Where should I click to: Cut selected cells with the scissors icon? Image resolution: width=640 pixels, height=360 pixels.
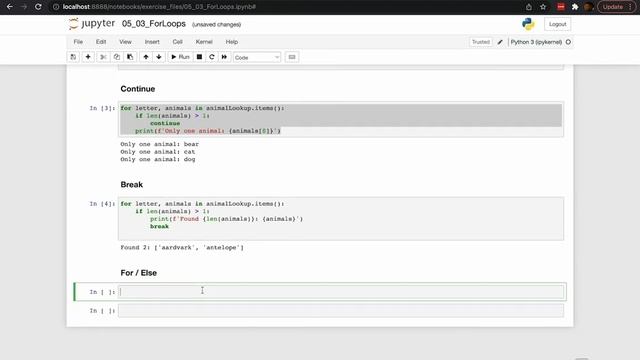pos(103,57)
